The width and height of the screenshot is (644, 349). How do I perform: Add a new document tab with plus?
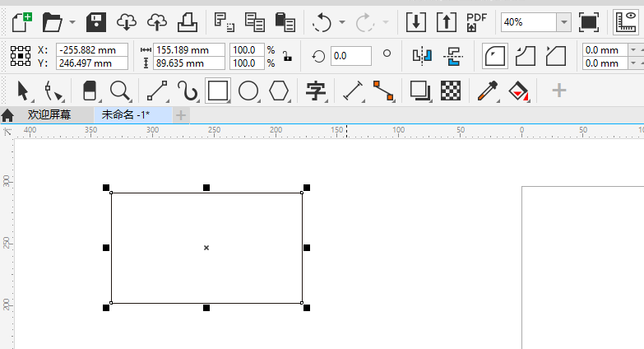pos(181,114)
